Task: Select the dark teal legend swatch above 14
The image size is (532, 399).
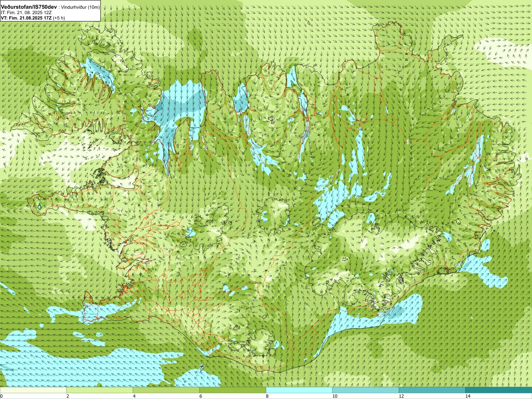Action: pyautogui.click(x=499, y=390)
